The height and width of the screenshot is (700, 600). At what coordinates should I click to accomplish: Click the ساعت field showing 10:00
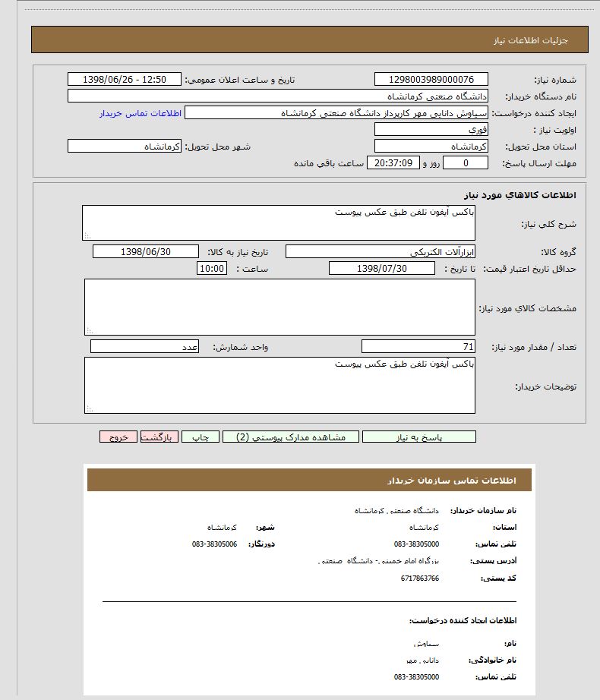[x=211, y=269]
